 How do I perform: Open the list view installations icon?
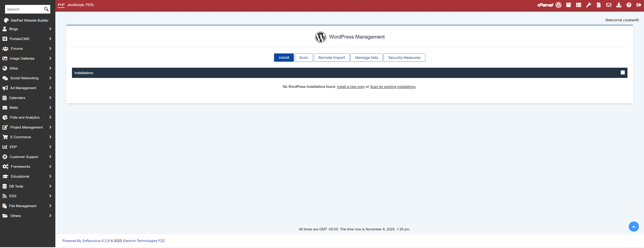point(579,5)
